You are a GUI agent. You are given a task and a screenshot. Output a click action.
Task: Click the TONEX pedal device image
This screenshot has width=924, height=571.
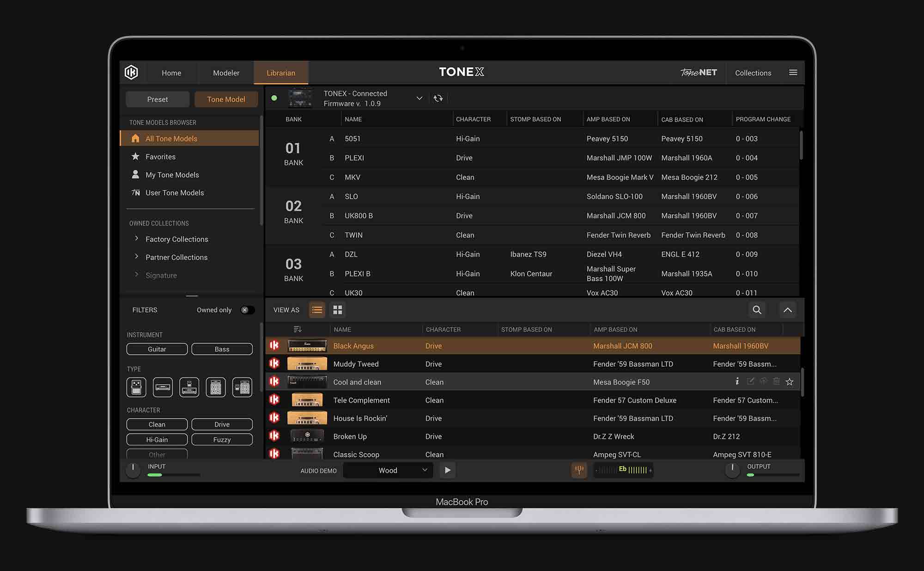300,98
